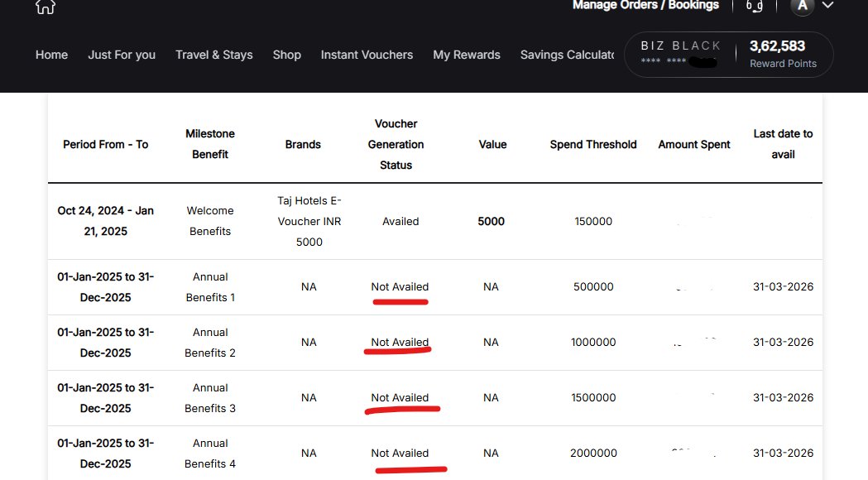Open the My Rewards menu
868x480 pixels.
tap(467, 55)
